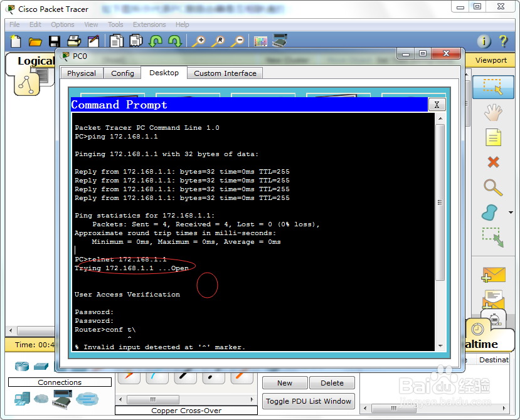The height and width of the screenshot is (420, 520).
Task: Click the Zoom Reset magnifier icon
Action: (x=218, y=41)
